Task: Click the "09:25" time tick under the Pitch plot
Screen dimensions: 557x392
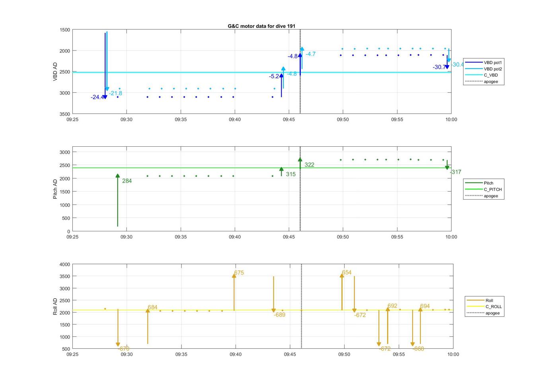Action: point(72,237)
